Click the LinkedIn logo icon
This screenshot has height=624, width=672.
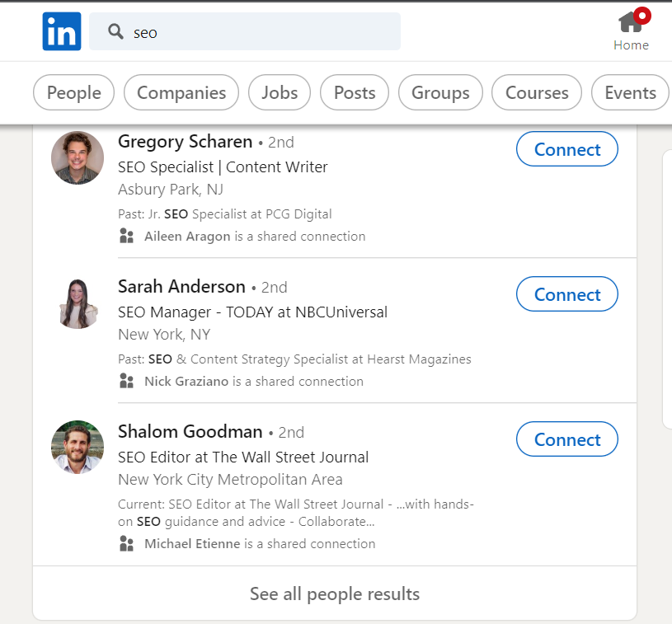(62, 31)
